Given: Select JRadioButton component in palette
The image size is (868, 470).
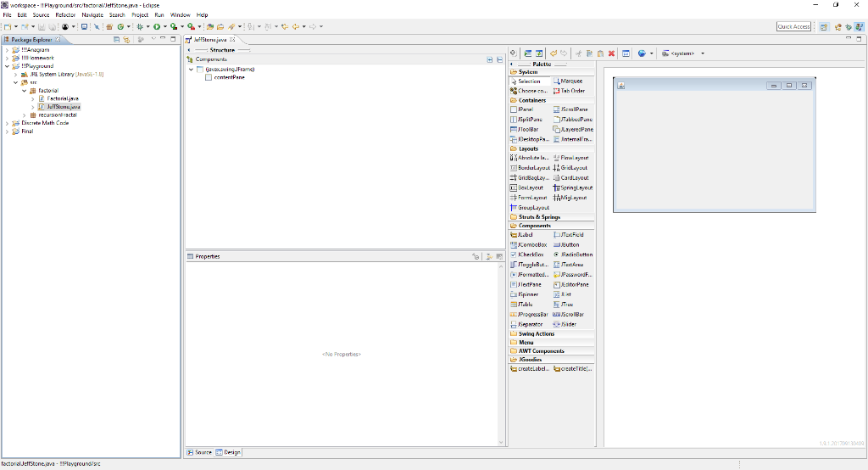Looking at the screenshot, I should (x=576, y=255).
